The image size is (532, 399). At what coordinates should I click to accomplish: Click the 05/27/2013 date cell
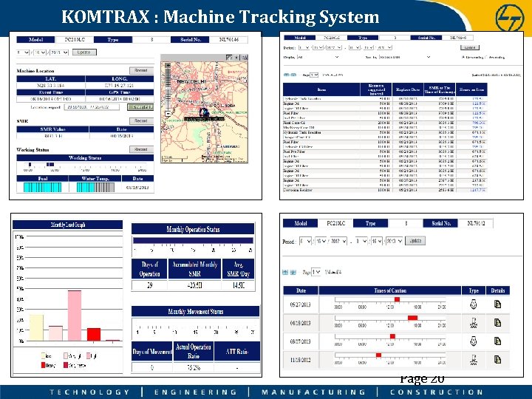click(300, 304)
